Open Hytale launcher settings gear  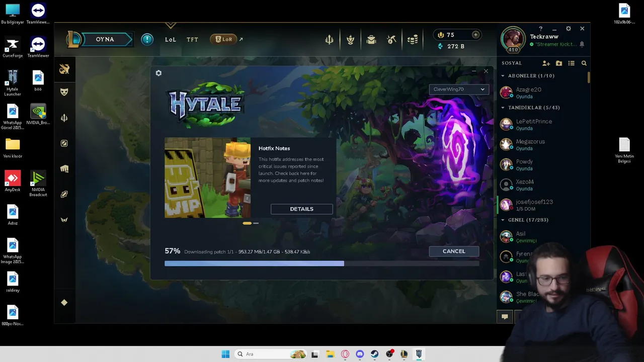click(x=158, y=73)
